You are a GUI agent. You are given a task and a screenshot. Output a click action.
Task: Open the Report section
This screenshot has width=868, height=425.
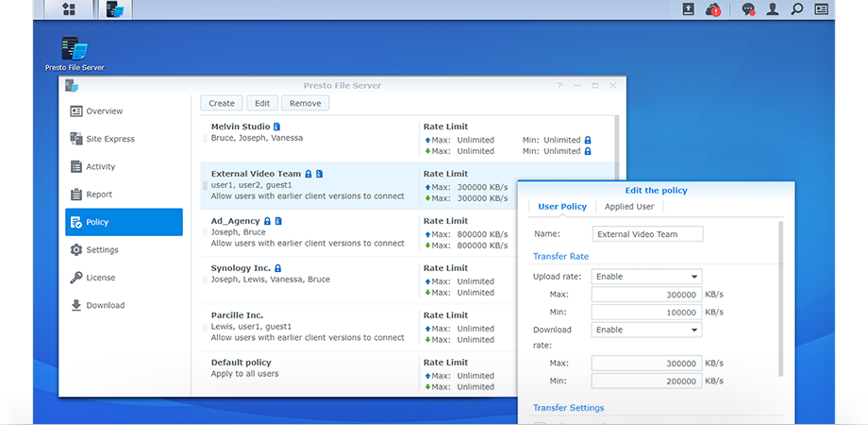98,195
